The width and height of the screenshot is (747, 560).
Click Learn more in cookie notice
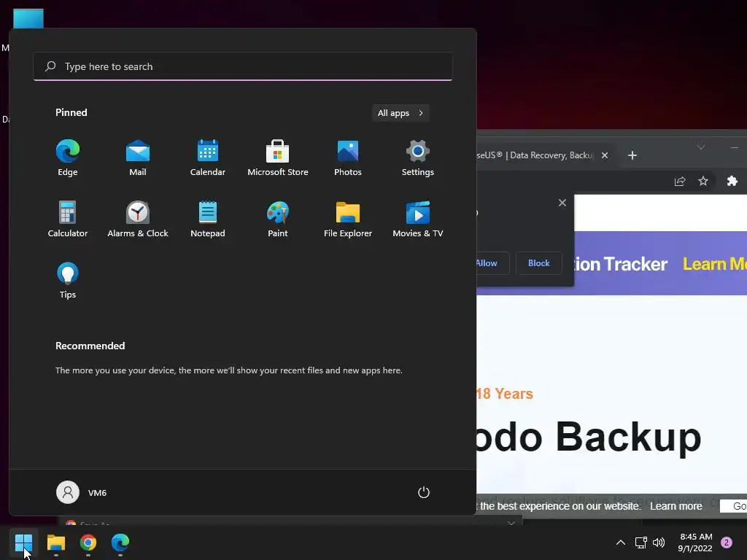tap(676, 506)
